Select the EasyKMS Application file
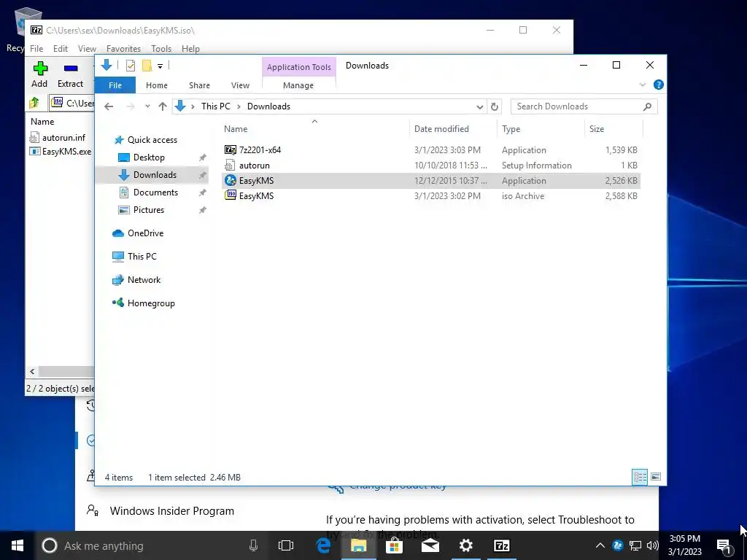Image resolution: width=747 pixels, height=560 pixels. pyautogui.click(x=431, y=181)
